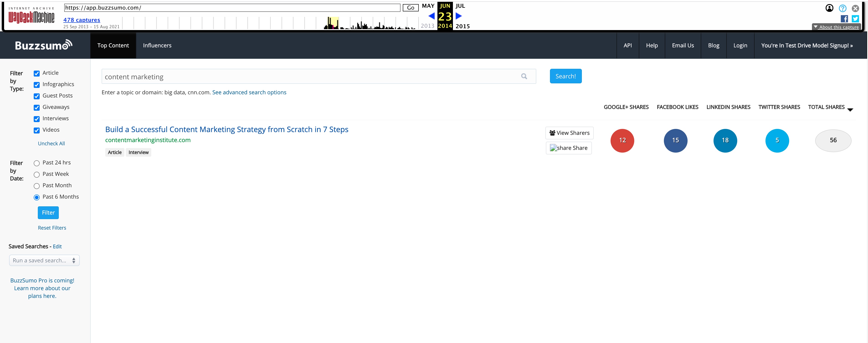Click contentmarketinginstitute.com domain link
The image size is (868, 343).
(148, 140)
